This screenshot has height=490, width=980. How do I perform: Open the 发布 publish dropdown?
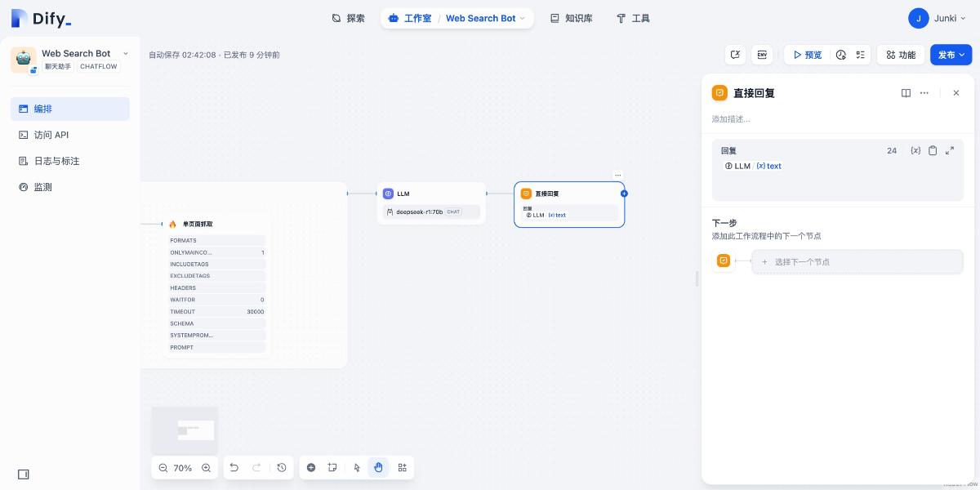pyautogui.click(x=950, y=55)
